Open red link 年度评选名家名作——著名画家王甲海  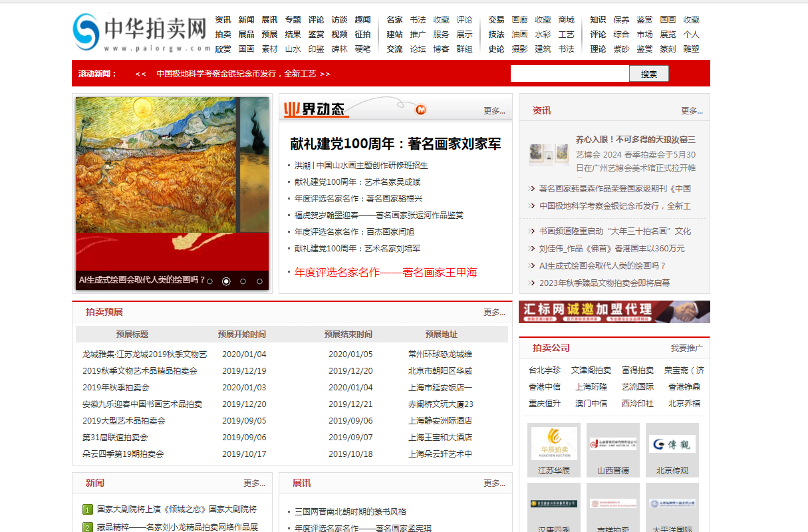click(x=386, y=272)
